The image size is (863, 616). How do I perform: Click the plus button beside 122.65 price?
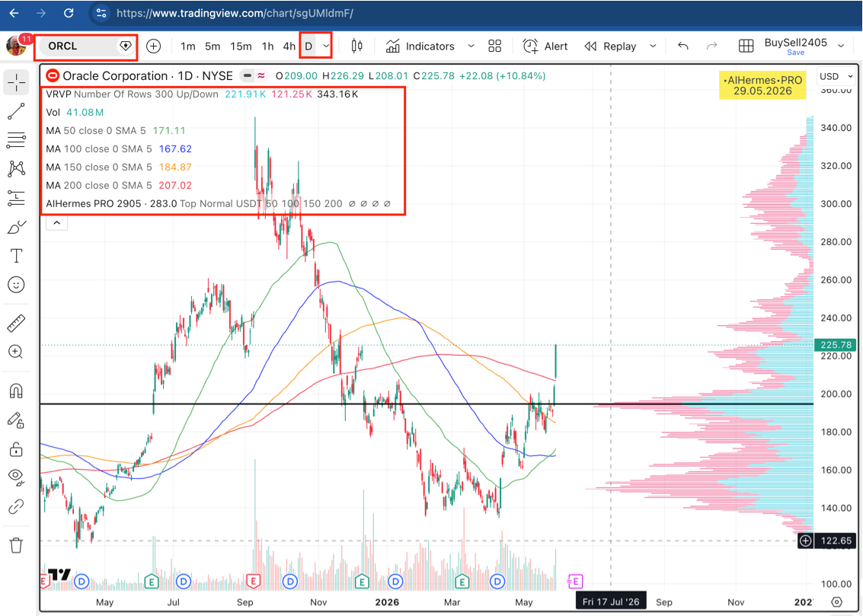(805, 541)
